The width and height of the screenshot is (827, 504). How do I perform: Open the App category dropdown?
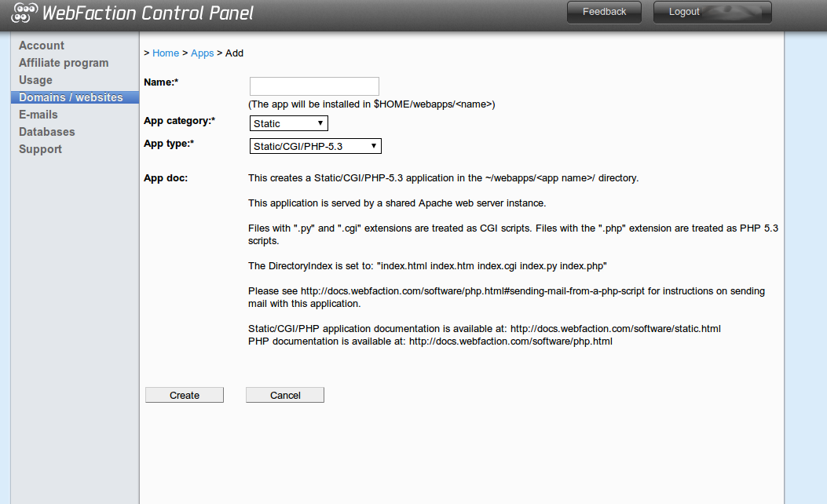(288, 123)
